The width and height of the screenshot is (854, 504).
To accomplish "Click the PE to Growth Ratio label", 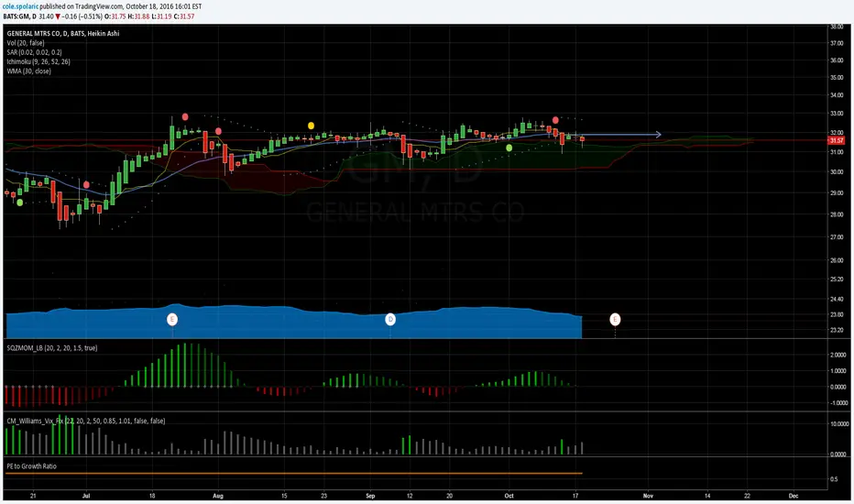I will [31, 466].
